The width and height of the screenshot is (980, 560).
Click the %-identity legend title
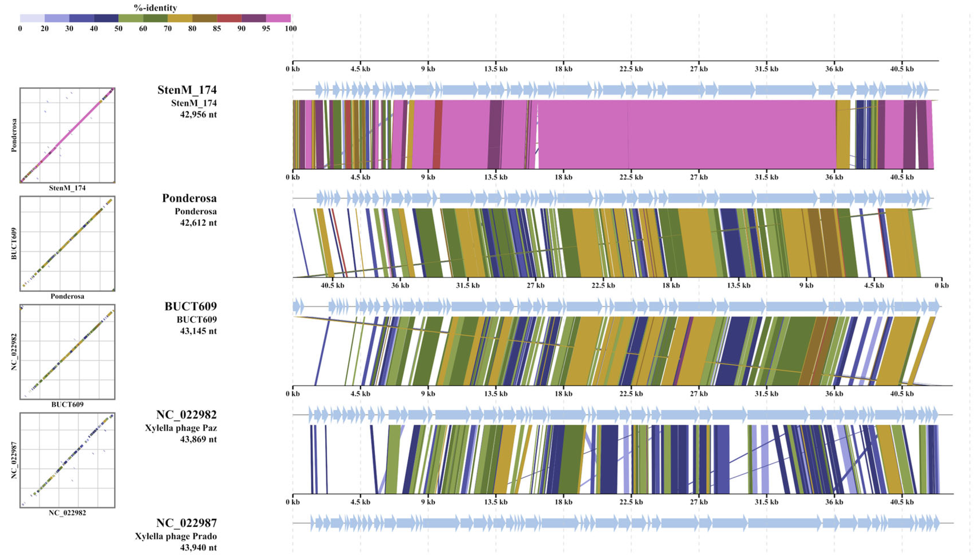click(x=155, y=8)
